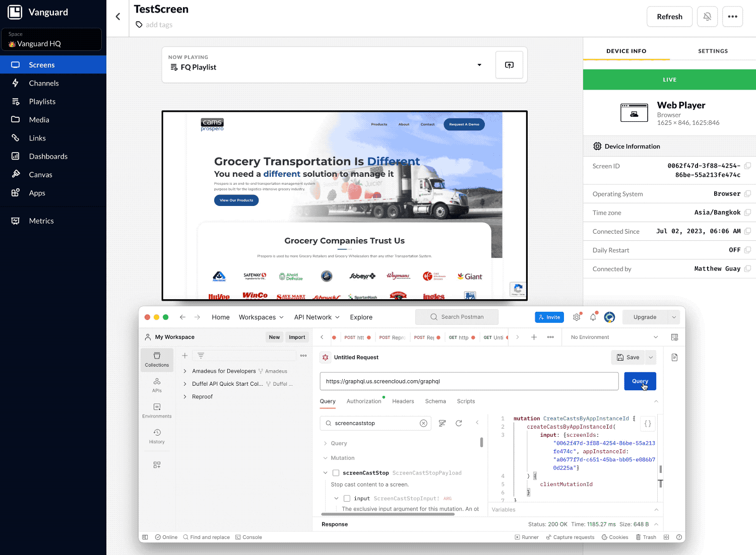This screenshot has height=555, width=756.
Task: Check the input argument checkbox
Action: tap(347, 499)
